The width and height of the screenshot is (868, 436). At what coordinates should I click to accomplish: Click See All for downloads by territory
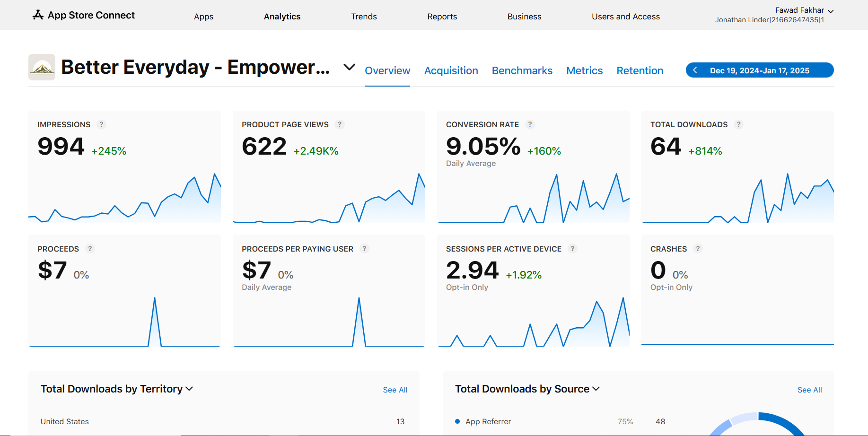[395, 390]
